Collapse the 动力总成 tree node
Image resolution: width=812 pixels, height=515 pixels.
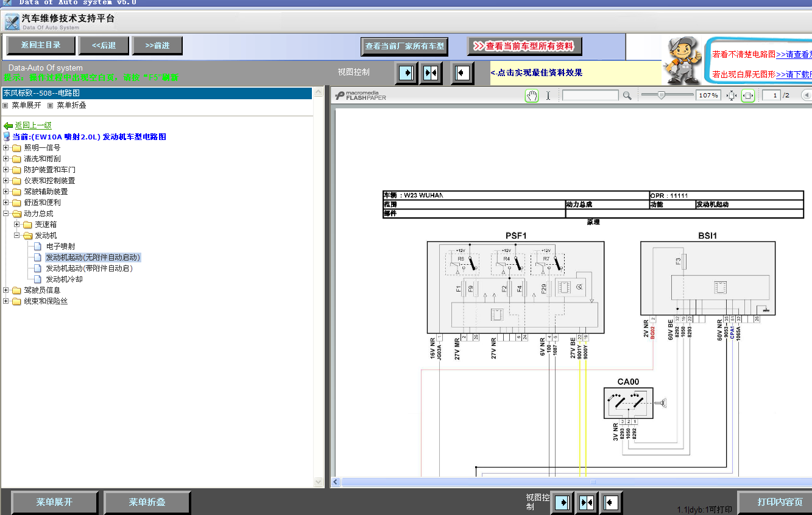(x=6, y=214)
